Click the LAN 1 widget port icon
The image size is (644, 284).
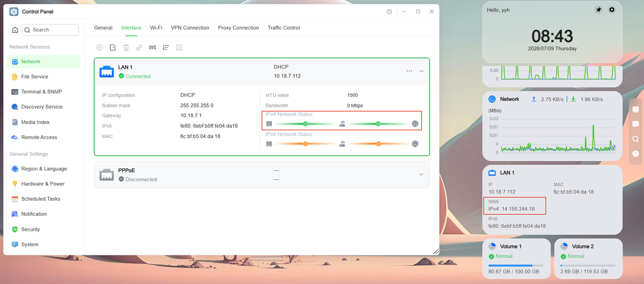pyautogui.click(x=492, y=172)
